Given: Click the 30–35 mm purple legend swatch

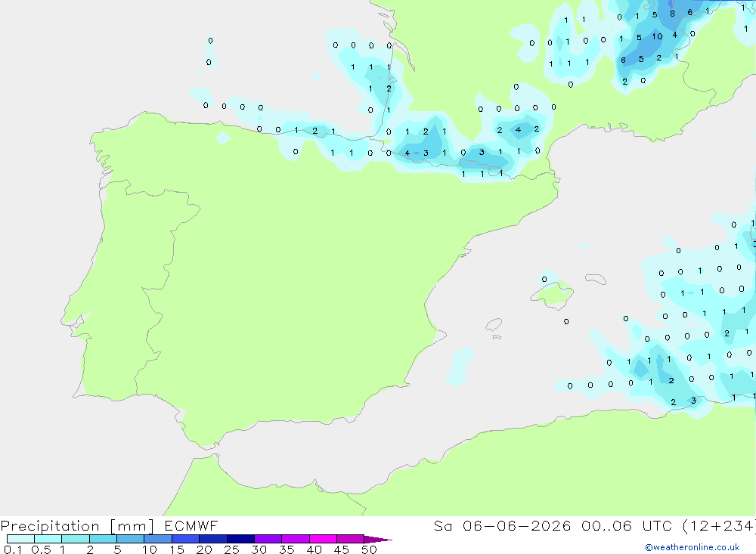Looking at the screenshot, I should click(x=268, y=539).
